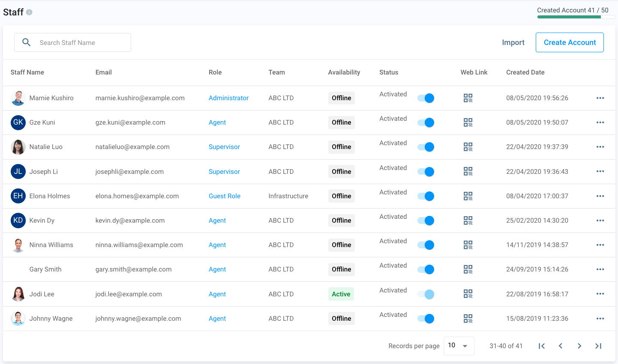
Task: Click the Active availability badge for Jodi Lee
Action: tap(341, 294)
